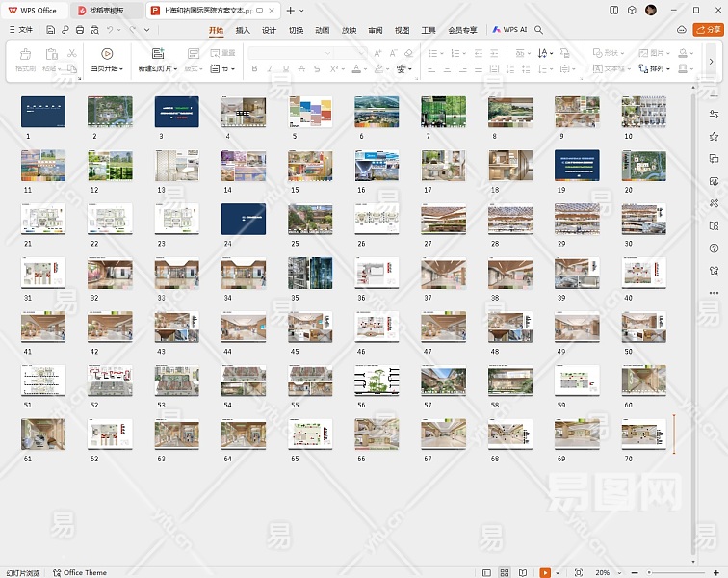728x578 pixels.
Task: Open the 插入 ribbon tab
Action: click(243, 30)
